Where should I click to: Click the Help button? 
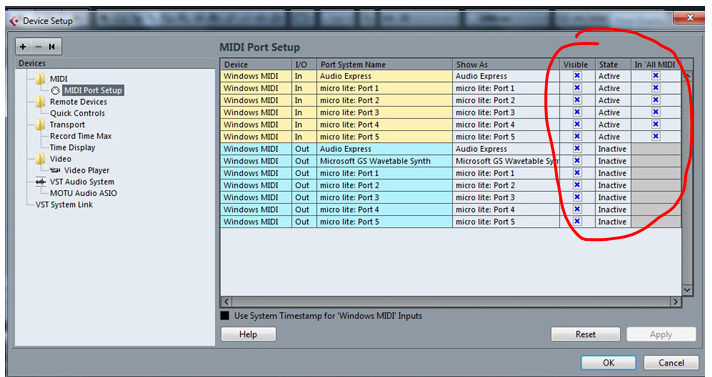point(248,334)
